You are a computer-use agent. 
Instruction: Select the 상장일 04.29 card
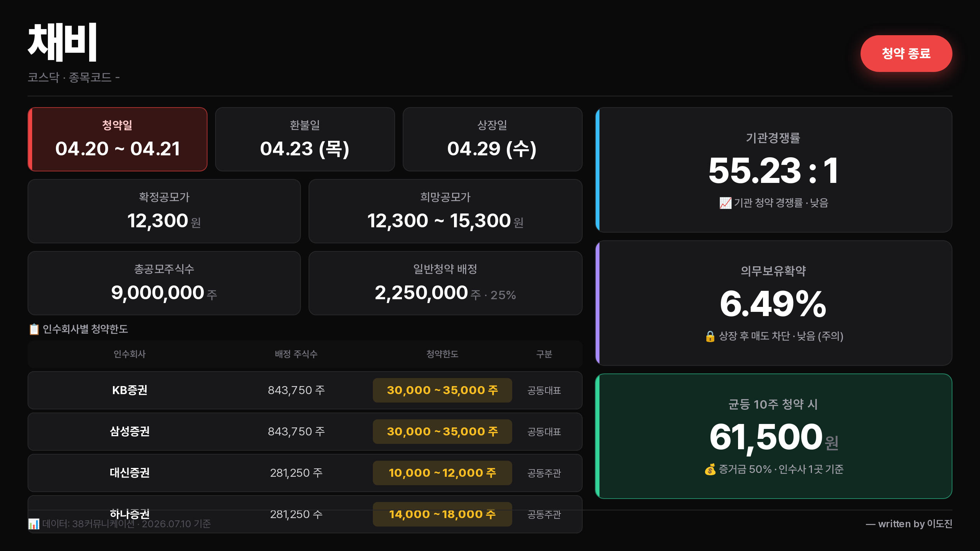[492, 139]
